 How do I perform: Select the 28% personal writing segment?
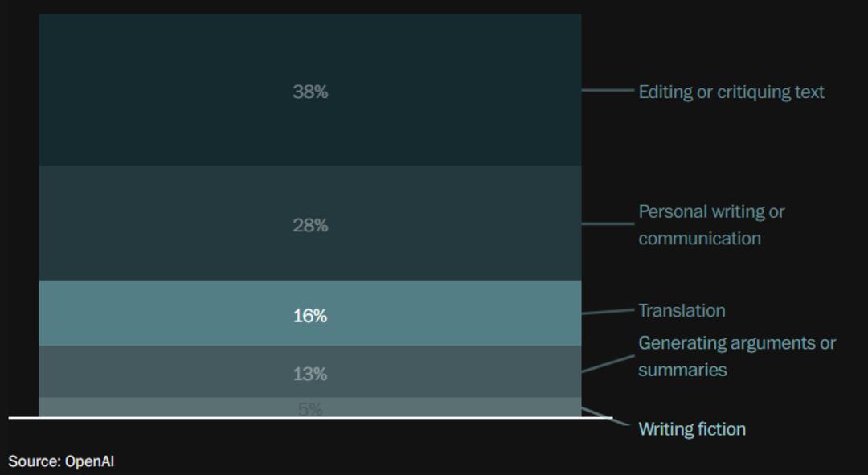pyautogui.click(x=310, y=223)
